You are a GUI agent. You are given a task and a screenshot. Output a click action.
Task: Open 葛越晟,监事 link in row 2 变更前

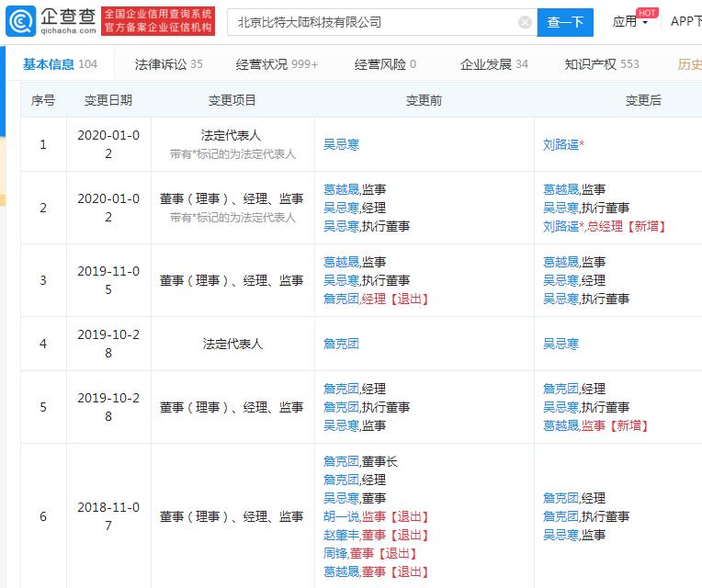click(355, 189)
